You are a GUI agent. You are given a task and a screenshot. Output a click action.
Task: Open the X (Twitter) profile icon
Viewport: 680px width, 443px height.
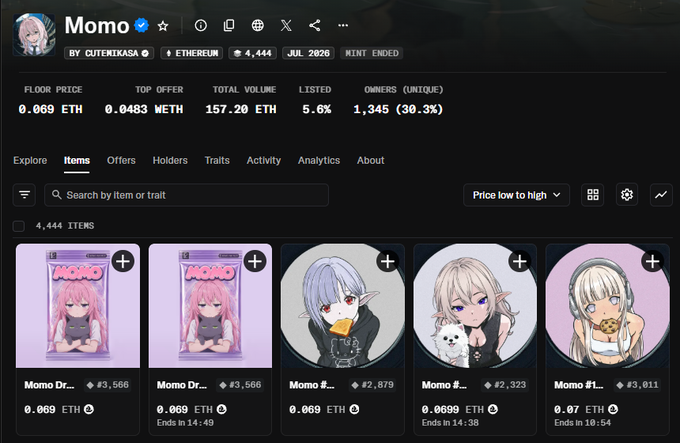click(x=286, y=26)
